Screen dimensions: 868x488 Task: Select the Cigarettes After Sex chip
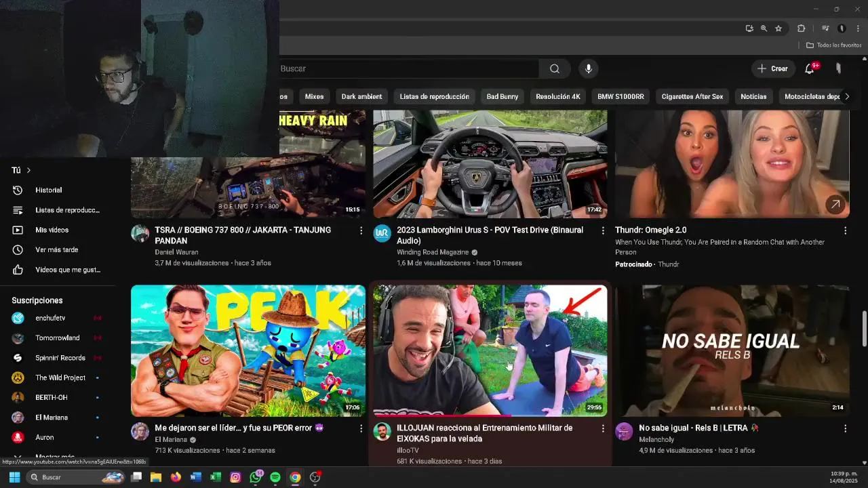[692, 96]
